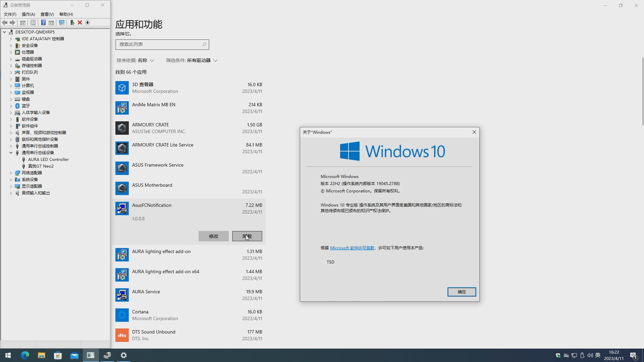Click the Windows Security shield tray icon
Image resolution: width=644 pixels, height=362 pixels.
point(558,355)
